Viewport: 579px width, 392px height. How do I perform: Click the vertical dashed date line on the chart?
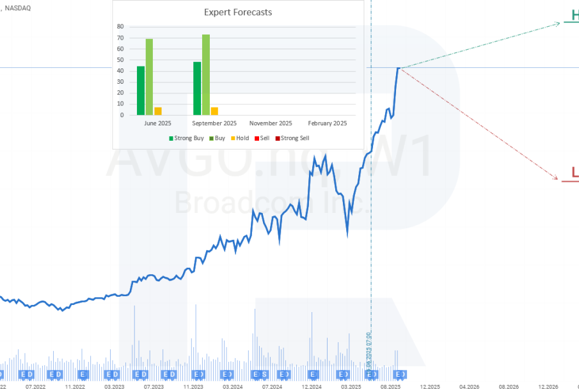(371, 192)
